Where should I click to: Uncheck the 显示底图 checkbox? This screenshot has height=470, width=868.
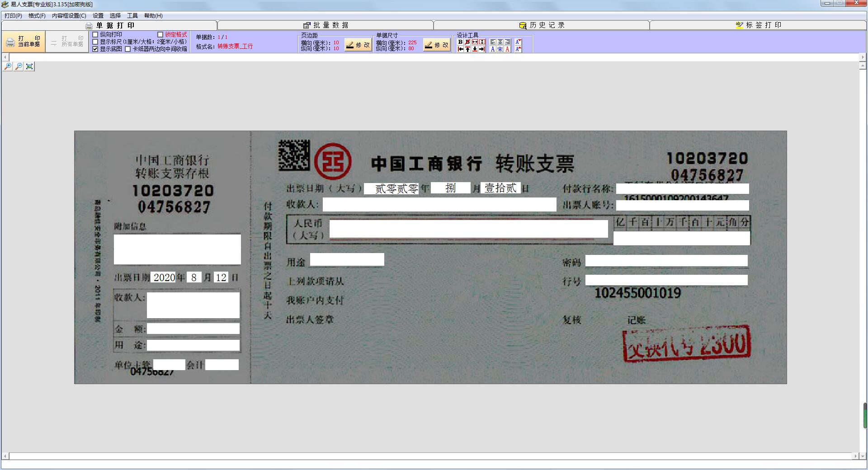coord(94,50)
